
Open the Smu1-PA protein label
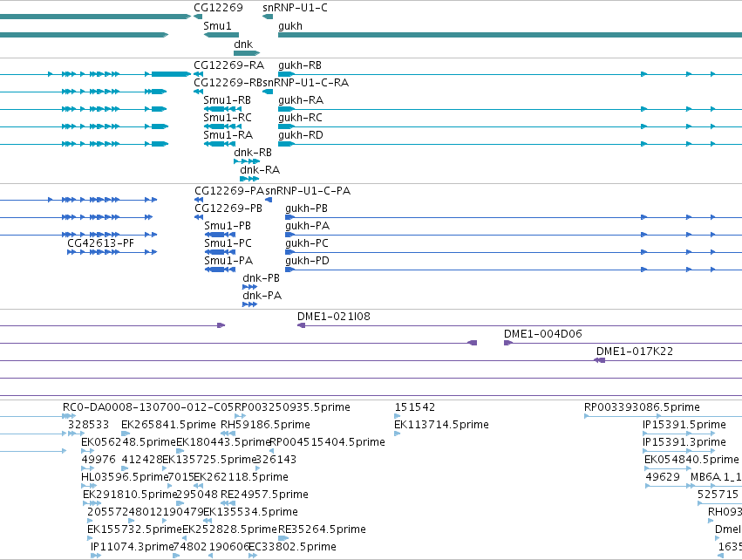228,260
